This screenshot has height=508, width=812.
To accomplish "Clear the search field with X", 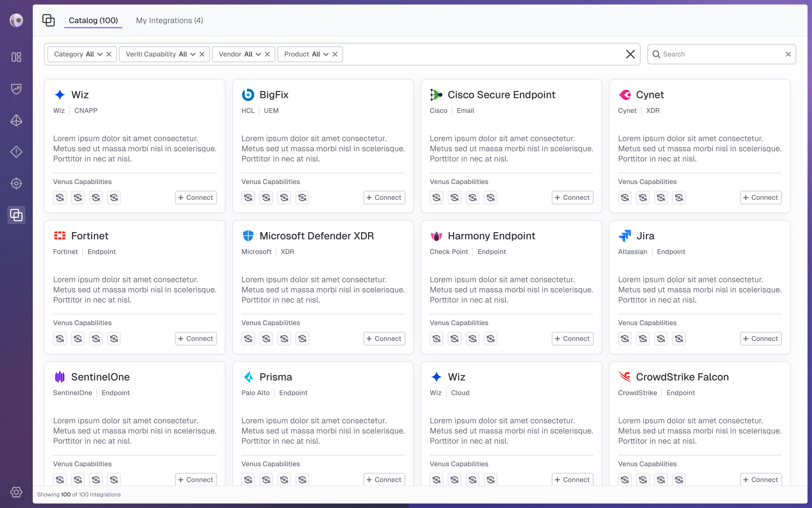I will (788, 54).
